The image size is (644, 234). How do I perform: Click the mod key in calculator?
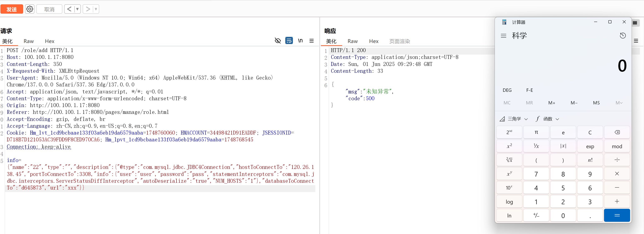point(617,146)
